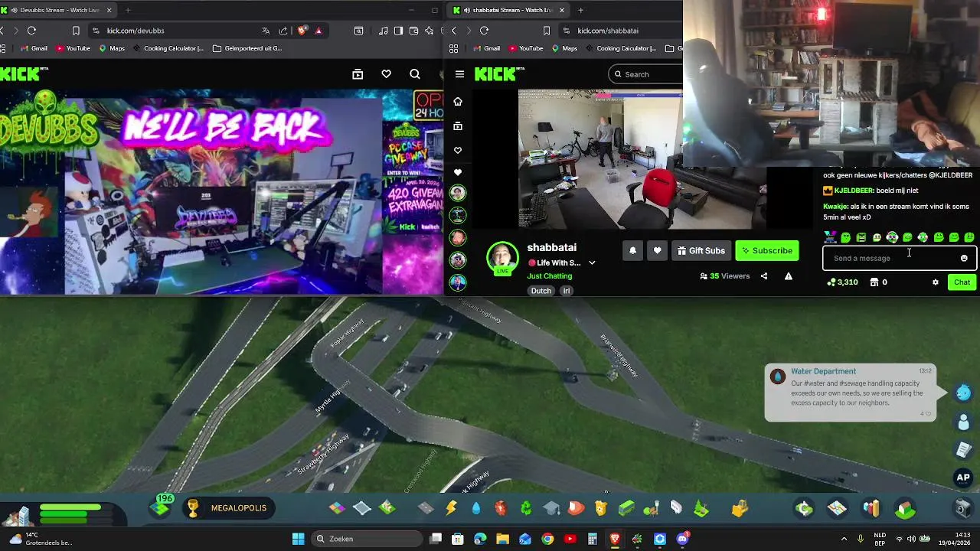Expand stream title Life With S... chevron
The height and width of the screenshot is (551, 980).
[592, 263]
